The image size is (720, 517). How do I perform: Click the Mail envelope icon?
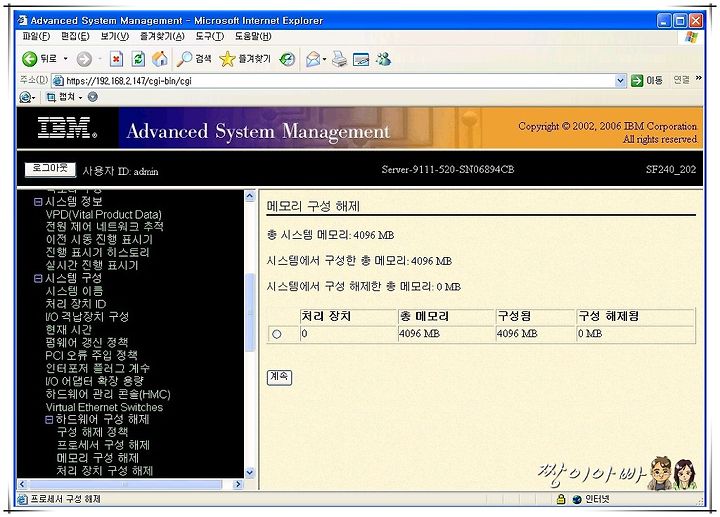[313, 59]
